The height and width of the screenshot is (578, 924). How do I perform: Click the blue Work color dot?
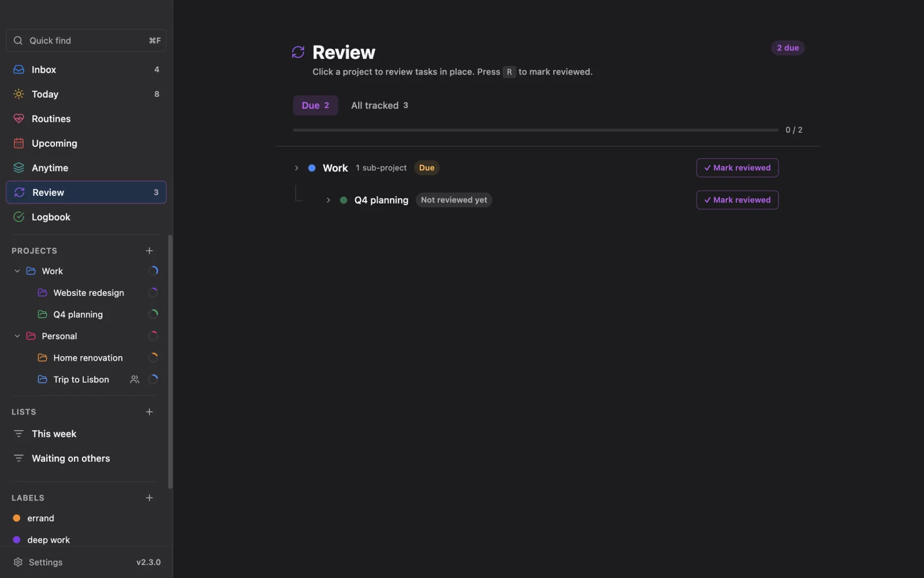coord(312,168)
